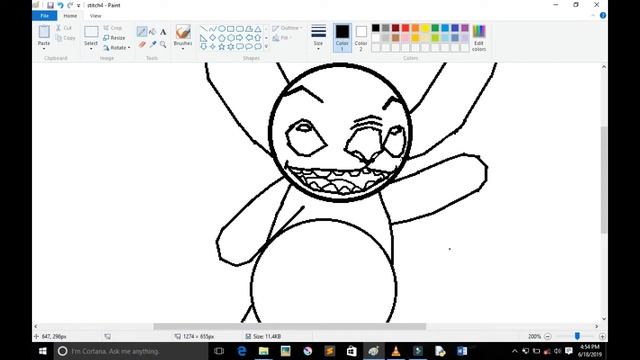Expand the Shapes gallery more arrow
Image resolution: width=640 pixels, height=360 pixels.
tap(266, 47)
